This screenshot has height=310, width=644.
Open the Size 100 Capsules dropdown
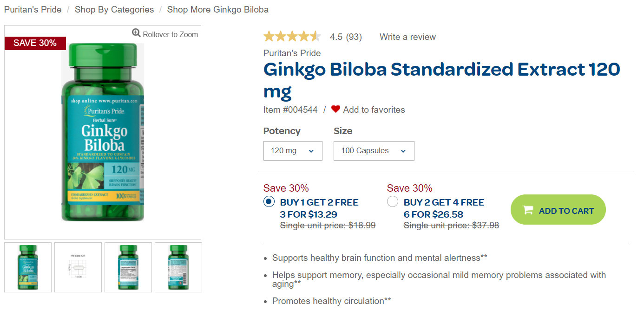click(x=374, y=151)
